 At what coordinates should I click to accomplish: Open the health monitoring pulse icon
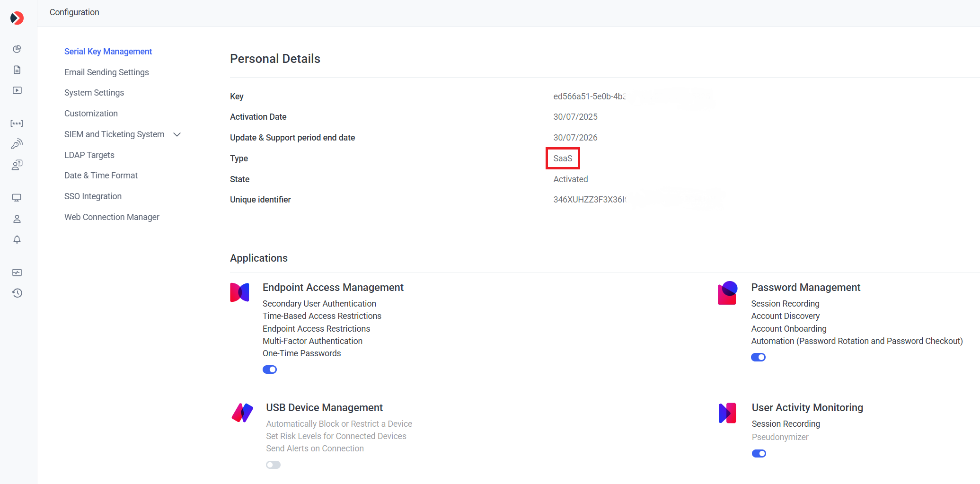click(x=17, y=273)
